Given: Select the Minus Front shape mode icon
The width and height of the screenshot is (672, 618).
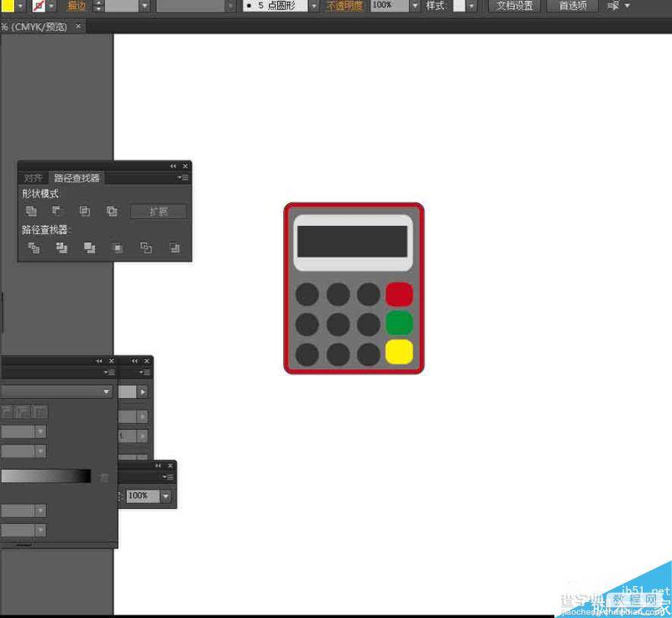Looking at the screenshot, I should tap(57, 211).
